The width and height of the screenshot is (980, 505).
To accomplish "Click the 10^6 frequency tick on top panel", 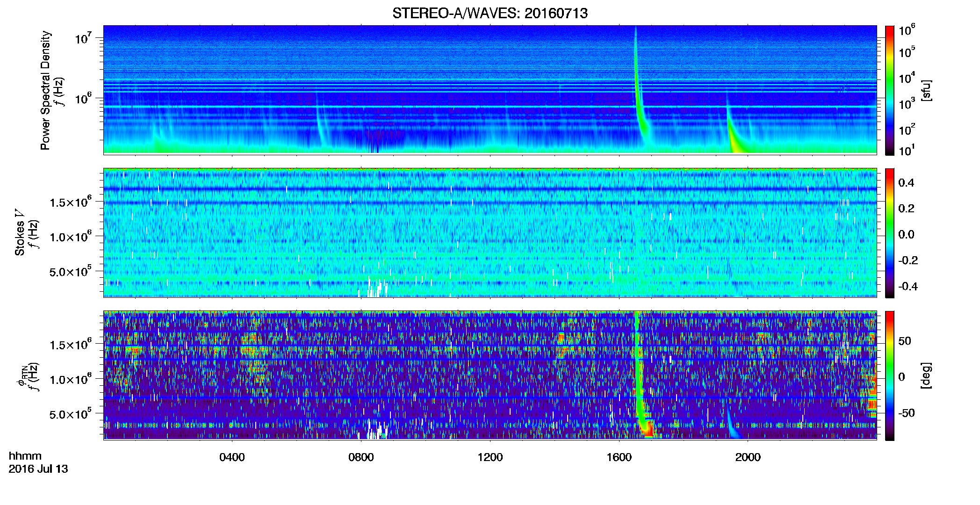I will pyautogui.click(x=83, y=98).
